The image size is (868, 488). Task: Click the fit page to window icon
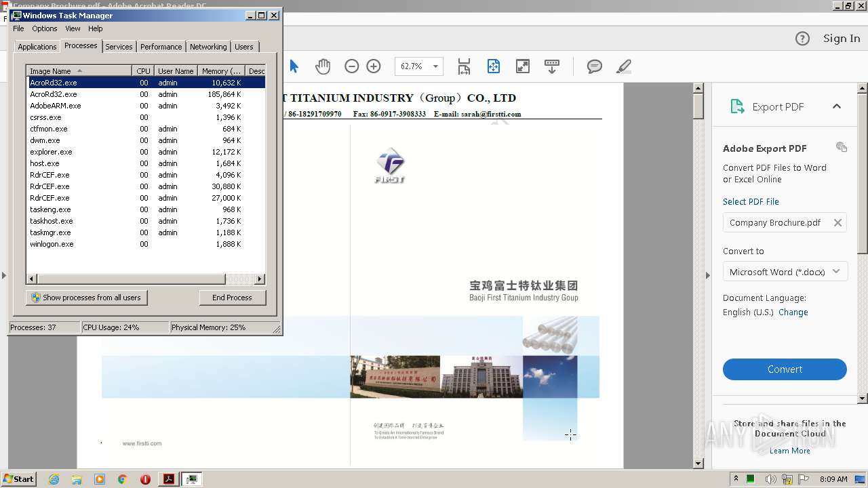coord(494,66)
